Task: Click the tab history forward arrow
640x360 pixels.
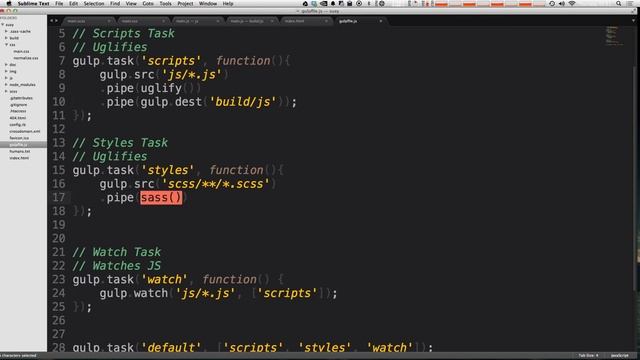Action: (x=56, y=21)
